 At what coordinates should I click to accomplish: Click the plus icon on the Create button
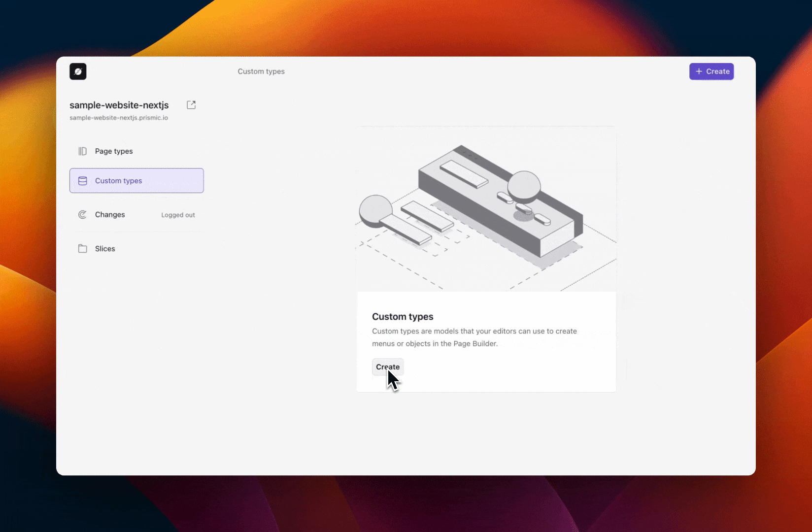pyautogui.click(x=699, y=71)
